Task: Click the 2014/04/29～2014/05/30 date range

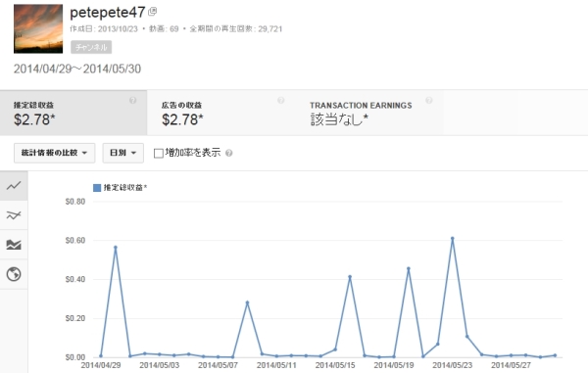Action: coord(77,69)
